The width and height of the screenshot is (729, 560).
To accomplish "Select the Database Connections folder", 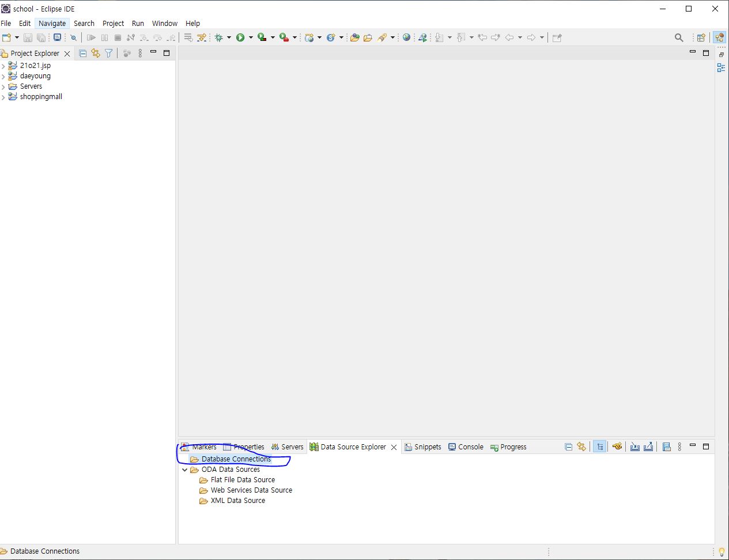I will click(x=236, y=459).
